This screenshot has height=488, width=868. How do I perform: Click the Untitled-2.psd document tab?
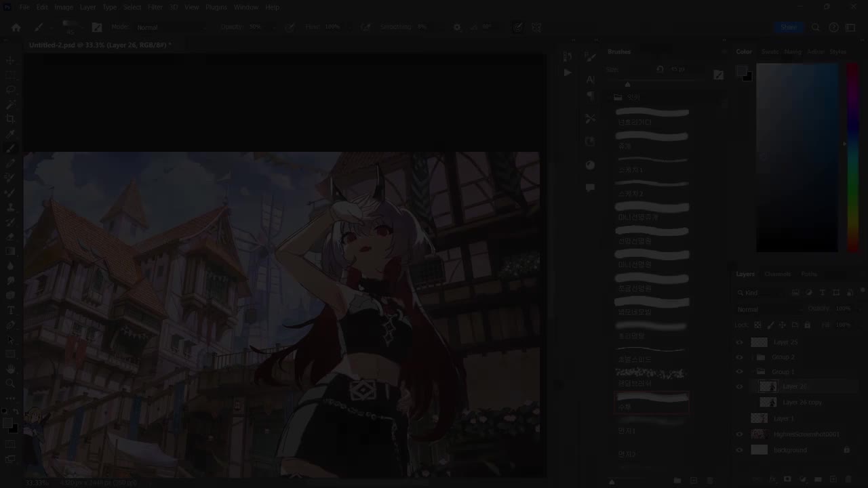click(x=100, y=45)
